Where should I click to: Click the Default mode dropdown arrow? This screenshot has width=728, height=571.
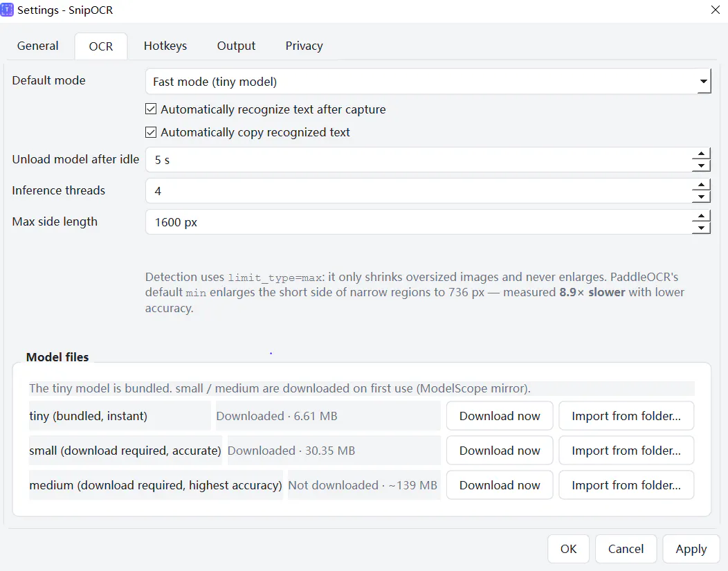[x=703, y=82]
